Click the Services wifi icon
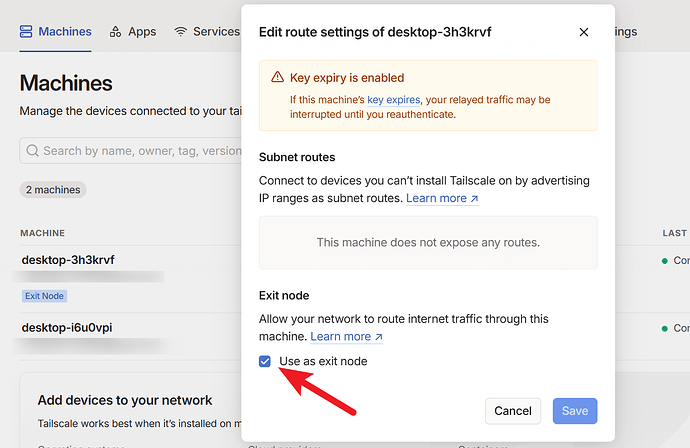Viewport: 690px width, 448px height. coord(180,32)
